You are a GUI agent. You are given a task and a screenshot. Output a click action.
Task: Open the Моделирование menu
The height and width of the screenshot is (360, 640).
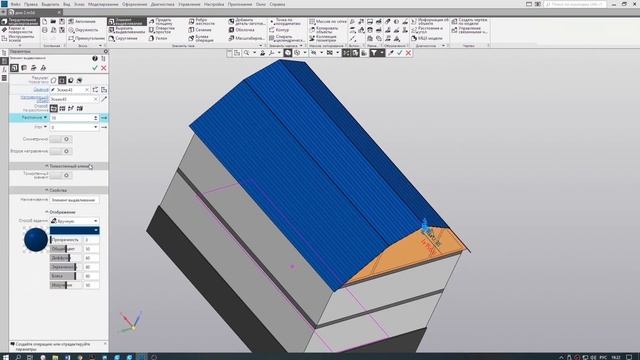click(103, 4)
